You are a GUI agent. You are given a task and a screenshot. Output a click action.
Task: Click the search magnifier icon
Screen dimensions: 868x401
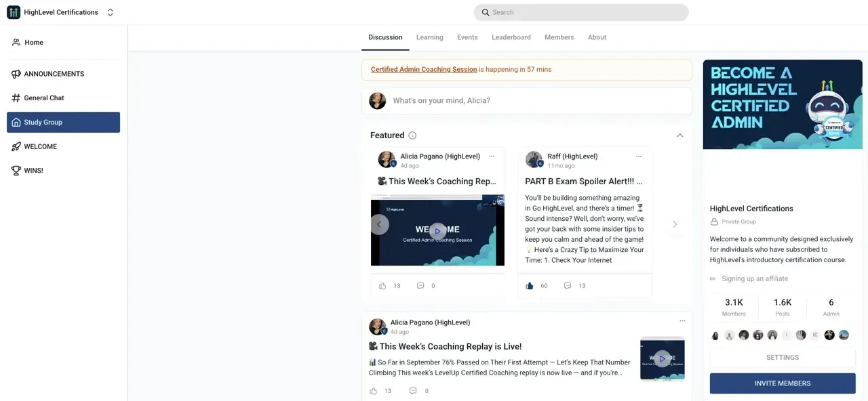pyautogui.click(x=486, y=12)
